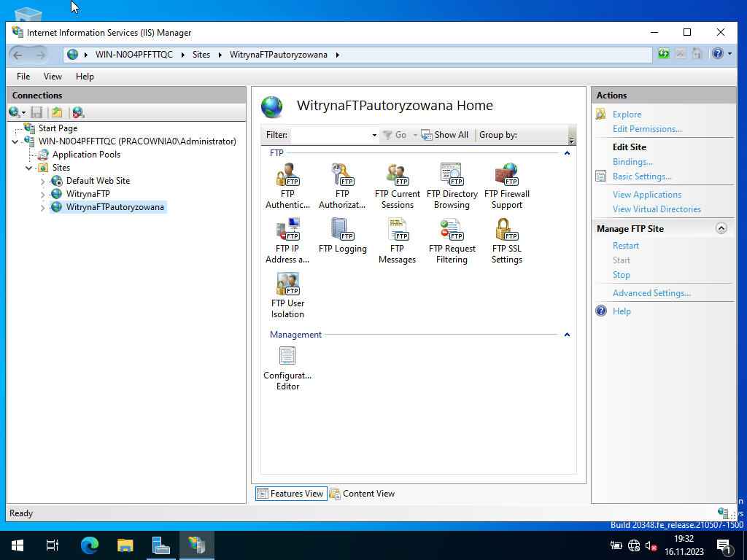Open FTP Authorization Rules feature
747x560 pixels.
coord(342,186)
